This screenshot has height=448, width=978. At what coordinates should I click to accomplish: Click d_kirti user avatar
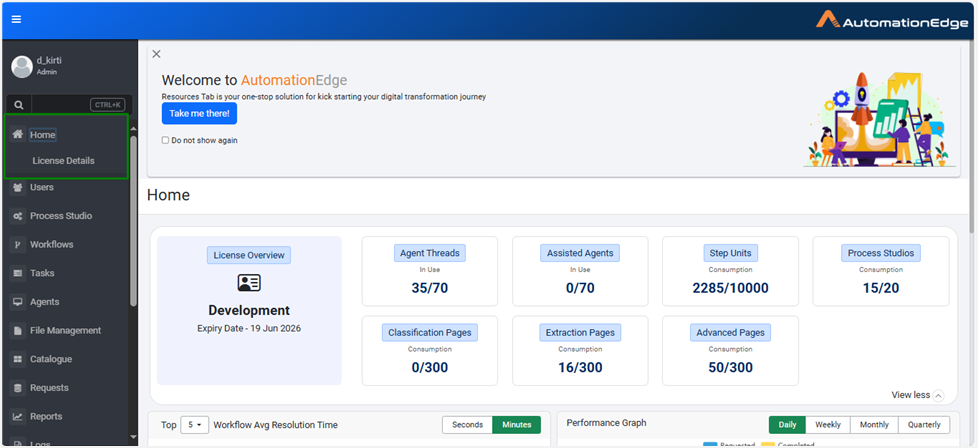pos(22,66)
